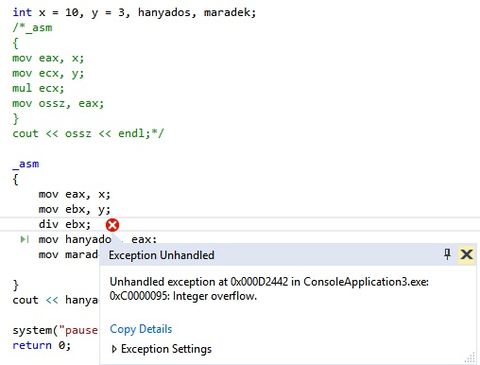This screenshot has width=480, height=365.
Task: Click the commented 'mul ecx;' line
Action: [38, 88]
